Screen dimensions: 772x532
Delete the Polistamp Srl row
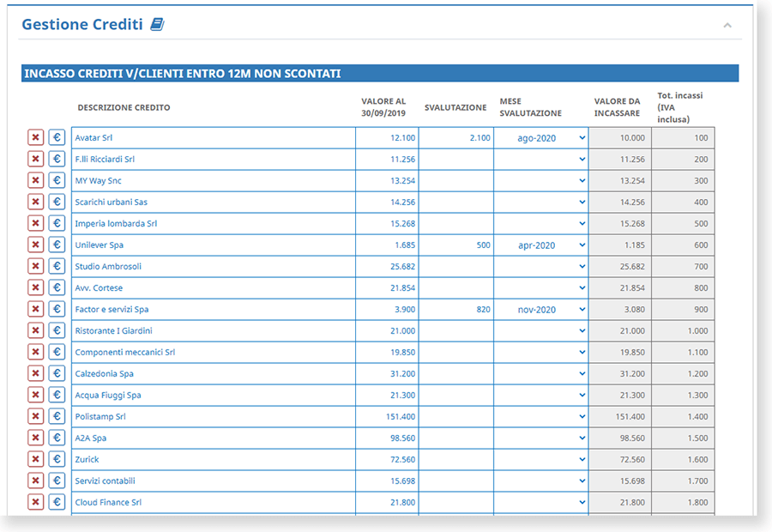click(x=35, y=416)
